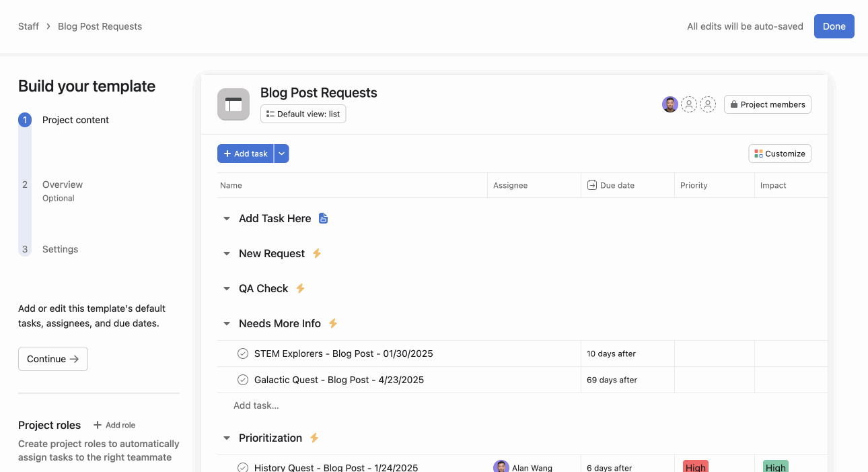868x472 pixels.
Task: Click the Add task… inline field
Action: [x=256, y=405]
